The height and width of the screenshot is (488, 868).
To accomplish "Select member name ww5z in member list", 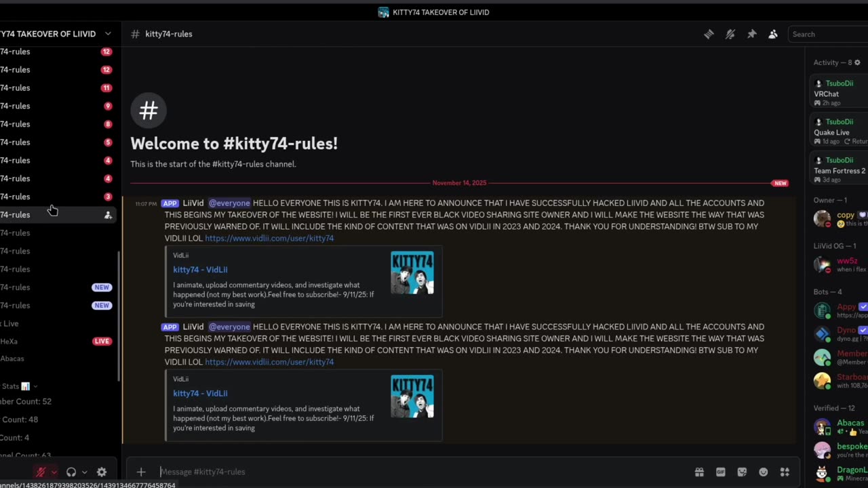I will tap(847, 261).
